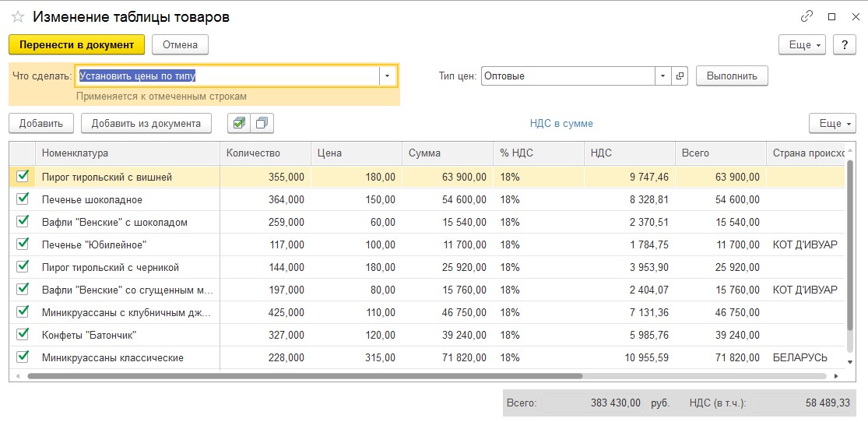Untick Конфеты "Батончик" row checkbox

click(x=23, y=335)
